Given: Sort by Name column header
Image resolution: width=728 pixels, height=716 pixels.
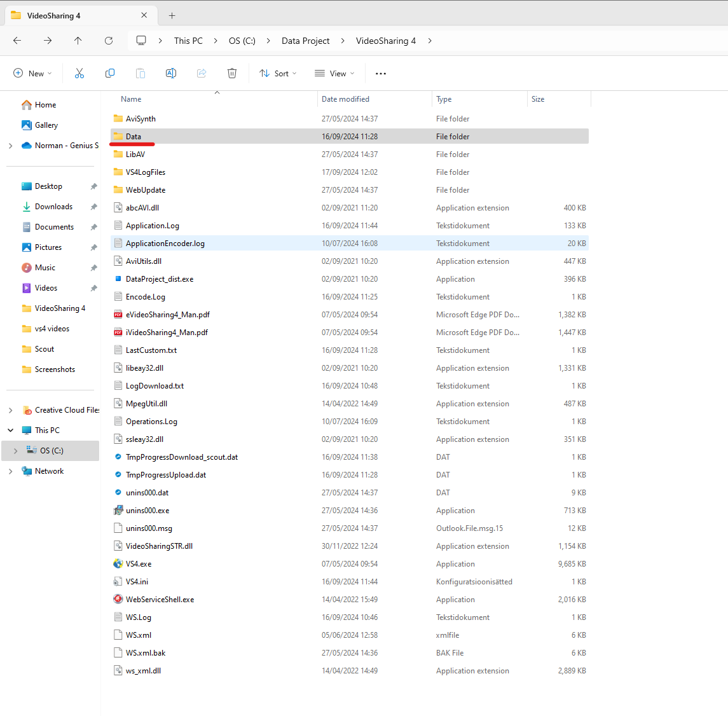Looking at the screenshot, I should [131, 99].
